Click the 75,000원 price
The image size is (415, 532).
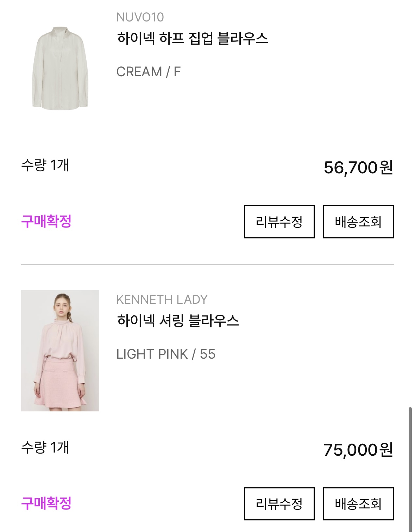click(x=358, y=450)
